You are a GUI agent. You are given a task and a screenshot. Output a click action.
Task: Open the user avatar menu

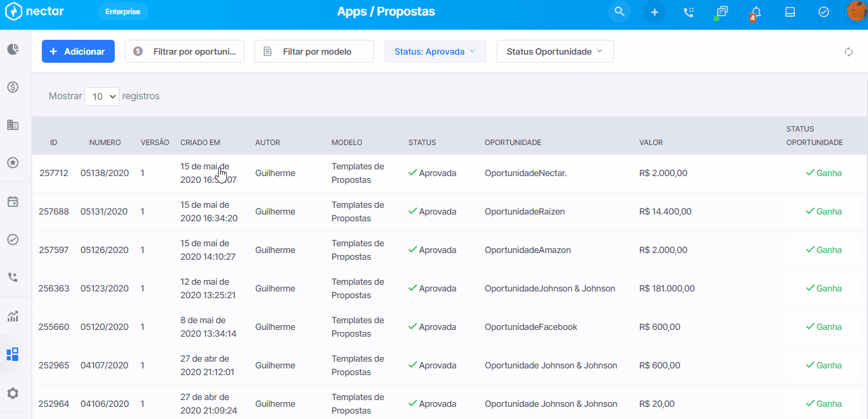pyautogui.click(x=857, y=11)
